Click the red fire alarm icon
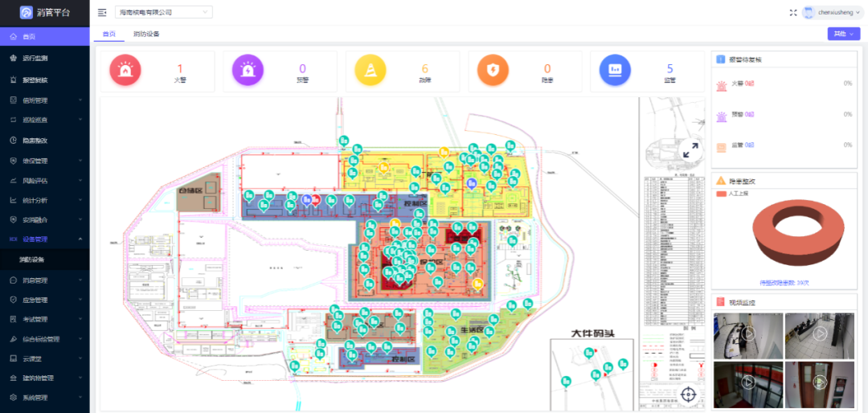Viewport: 868px width, 413px height. [x=125, y=72]
